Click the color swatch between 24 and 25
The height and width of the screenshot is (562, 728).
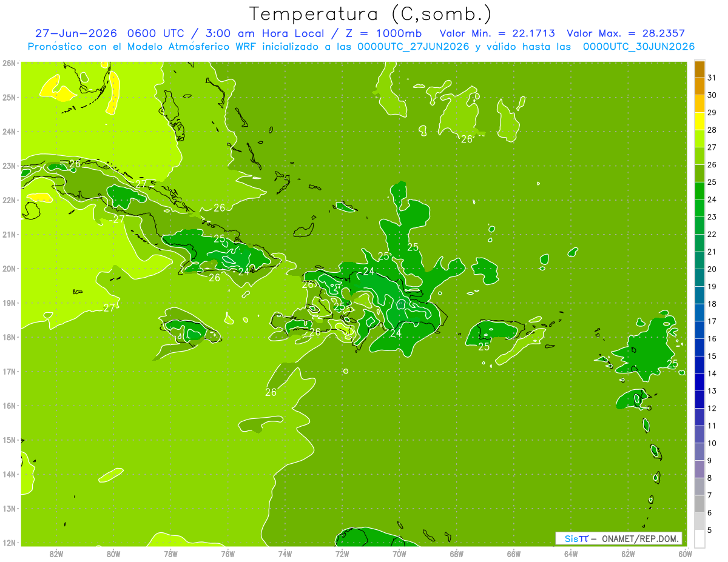tap(699, 191)
